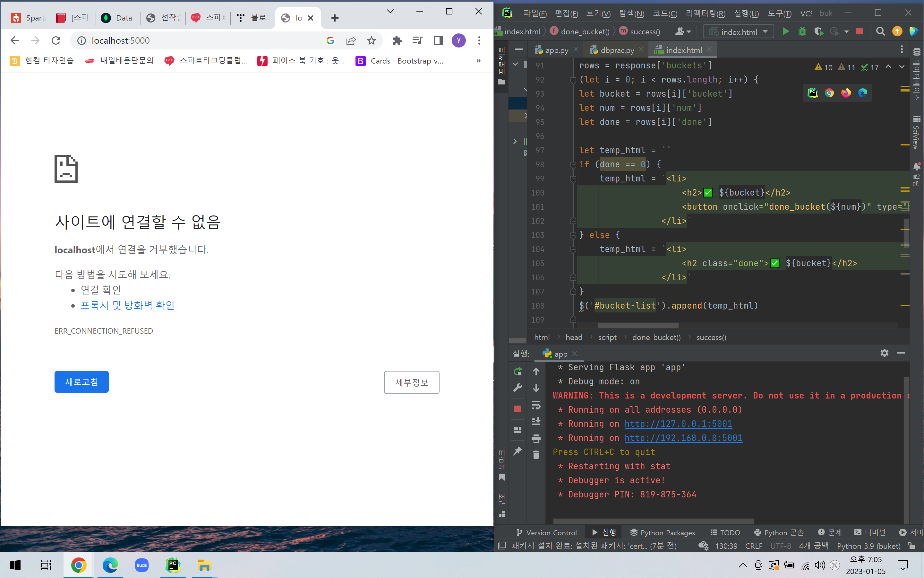Image resolution: width=924 pixels, height=578 pixels.
Task: Toggle soft-wrap in Run console
Action: coord(536,405)
